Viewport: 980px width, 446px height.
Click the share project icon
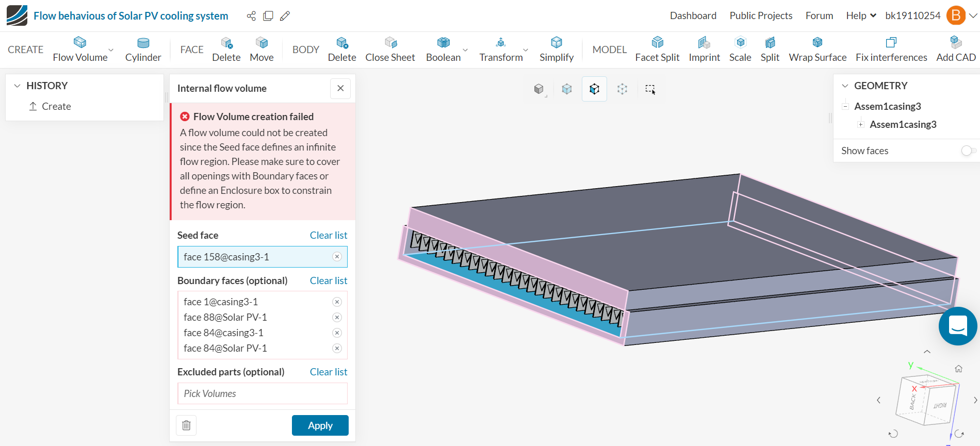pyautogui.click(x=251, y=16)
